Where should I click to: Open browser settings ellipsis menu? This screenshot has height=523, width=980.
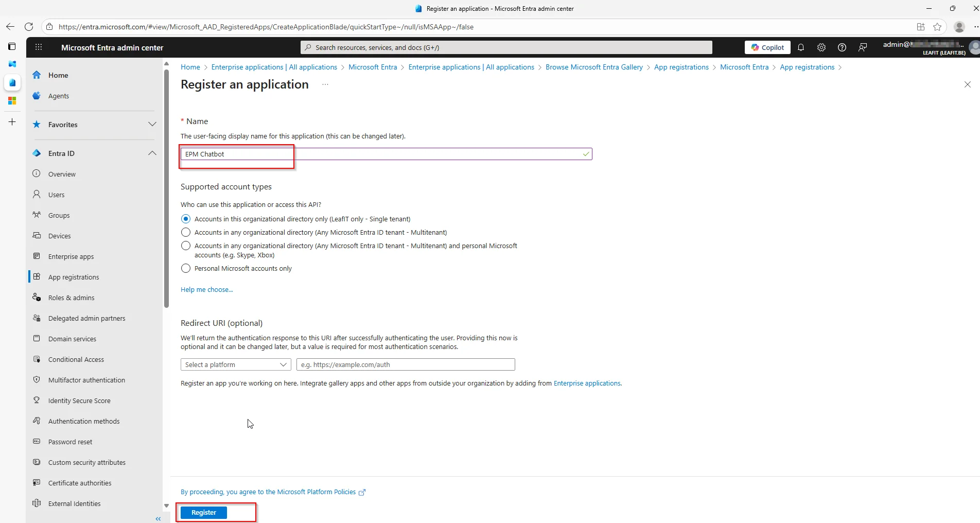click(x=975, y=27)
